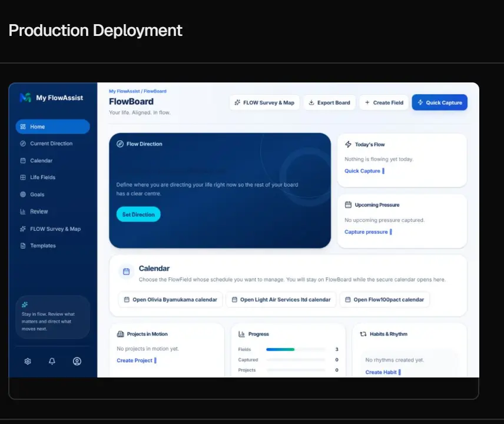
Task: Click Create Project link
Action: tap(136, 360)
